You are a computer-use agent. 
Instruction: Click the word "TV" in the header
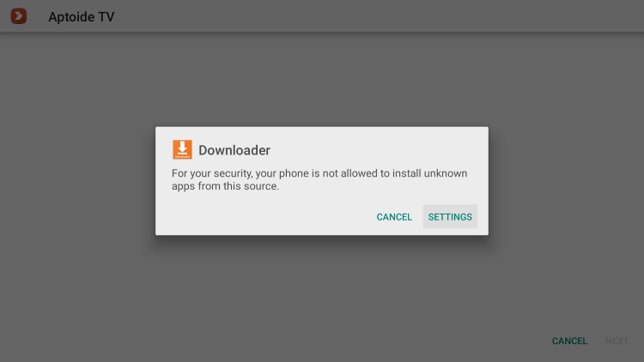pyautogui.click(x=106, y=17)
